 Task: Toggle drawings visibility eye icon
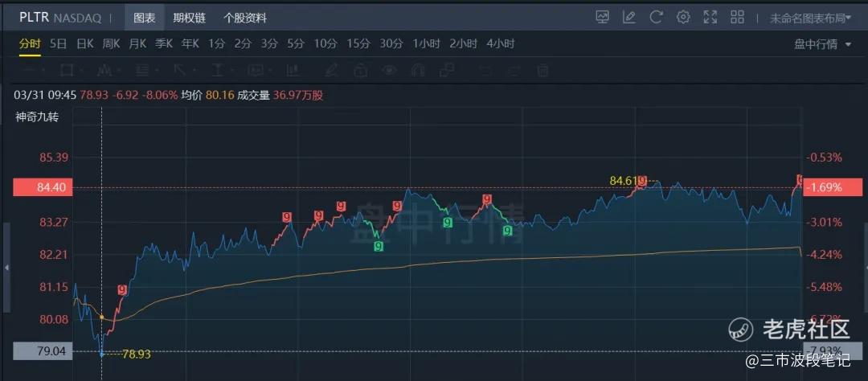click(x=391, y=70)
